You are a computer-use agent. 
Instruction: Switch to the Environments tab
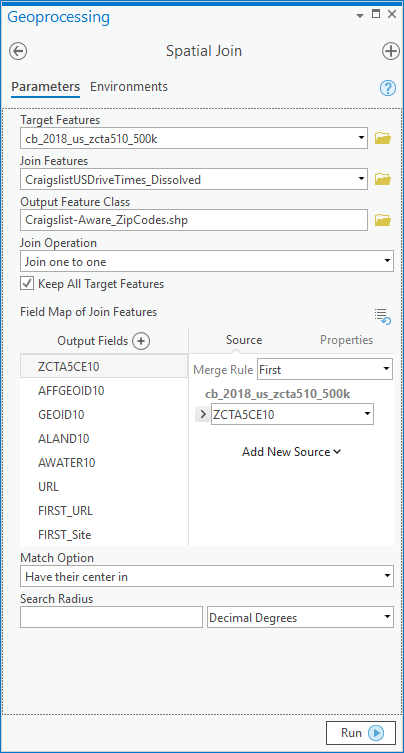tap(129, 86)
